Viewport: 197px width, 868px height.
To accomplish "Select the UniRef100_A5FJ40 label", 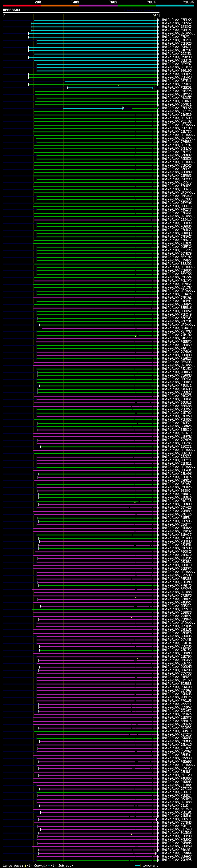I will tap(176, 196).
